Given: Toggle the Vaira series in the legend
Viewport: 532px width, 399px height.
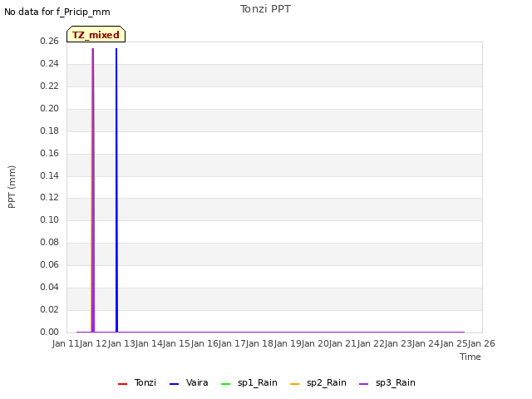Looking at the screenshot, I should point(189,382).
